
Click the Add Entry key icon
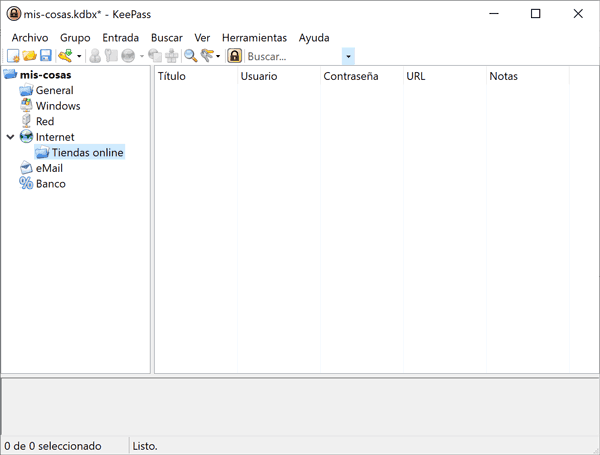click(65, 56)
